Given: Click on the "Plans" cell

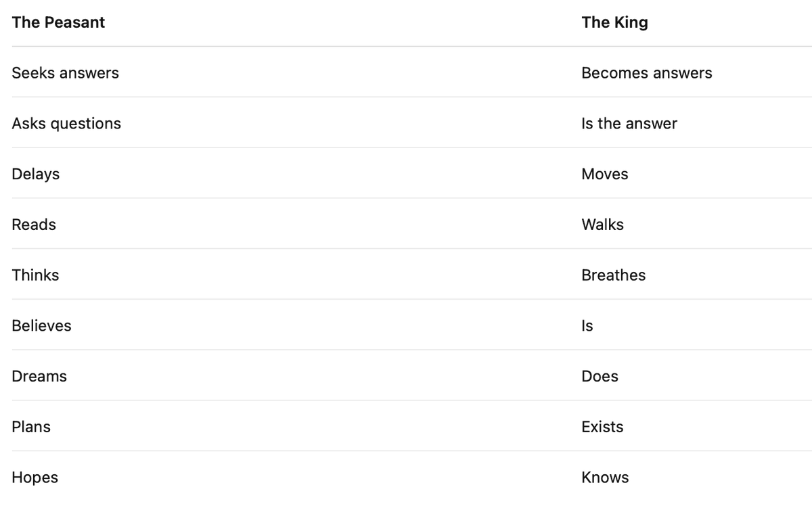Looking at the screenshot, I should (x=31, y=427).
